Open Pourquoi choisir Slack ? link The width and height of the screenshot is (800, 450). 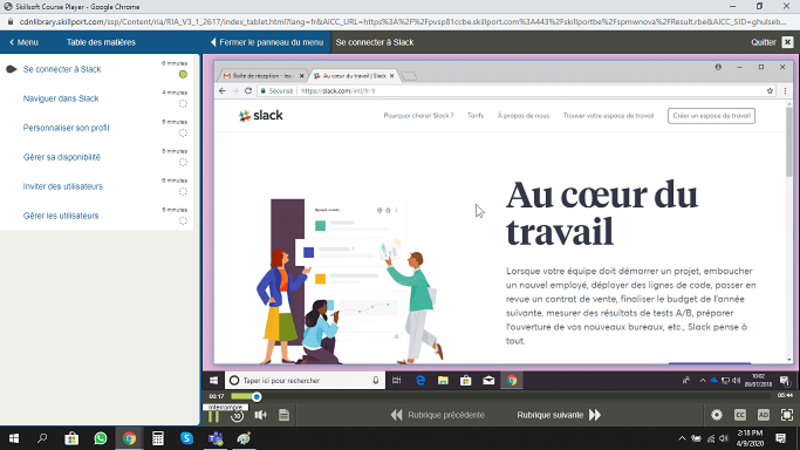point(418,116)
